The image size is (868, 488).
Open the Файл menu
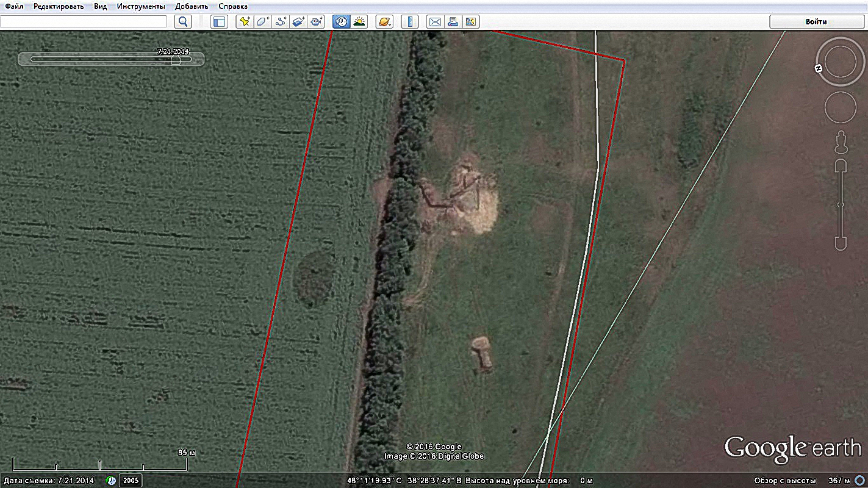click(14, 6)
